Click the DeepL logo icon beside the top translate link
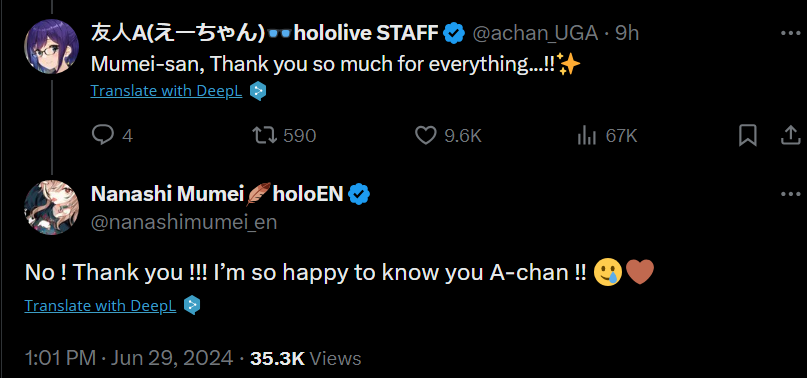Viewport: 807px width, 378px height. pyautogui.click(x=258, y=91)
